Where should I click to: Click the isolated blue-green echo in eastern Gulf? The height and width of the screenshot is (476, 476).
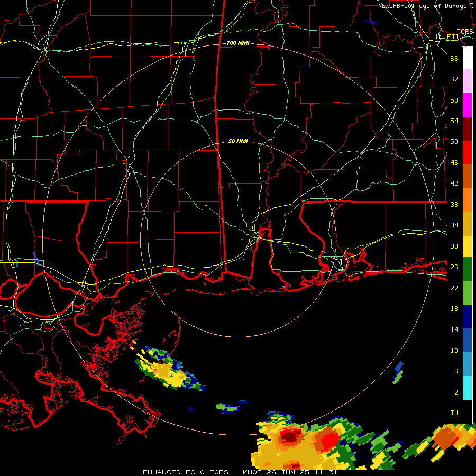pos(399,372)
